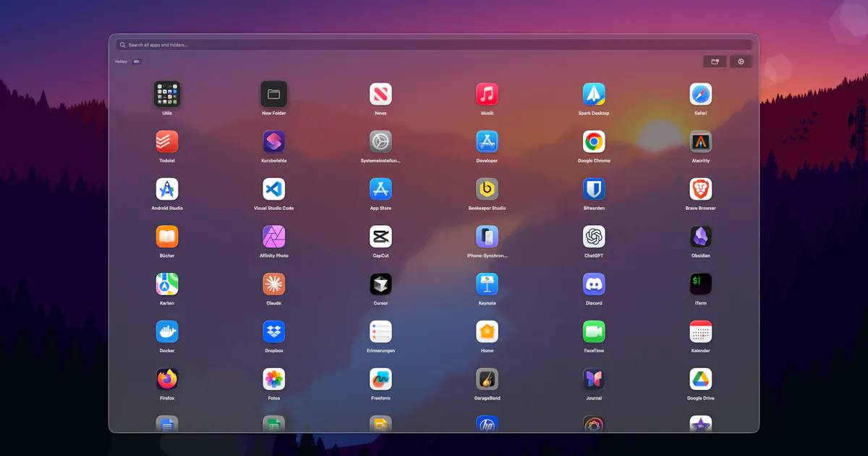Open Keynote presentations app
This screenshot has height=456, width=868.
pyautogui.click(x=488, y=284)
